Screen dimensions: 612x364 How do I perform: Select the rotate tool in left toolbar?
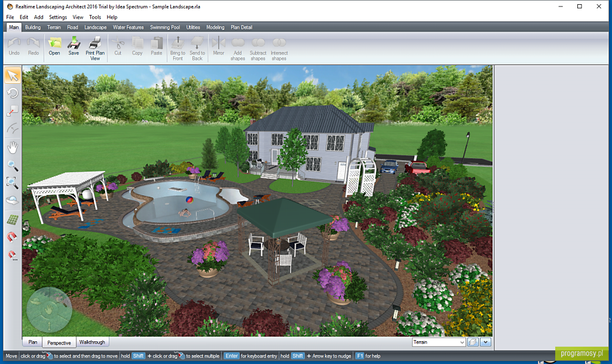(13, 93)
